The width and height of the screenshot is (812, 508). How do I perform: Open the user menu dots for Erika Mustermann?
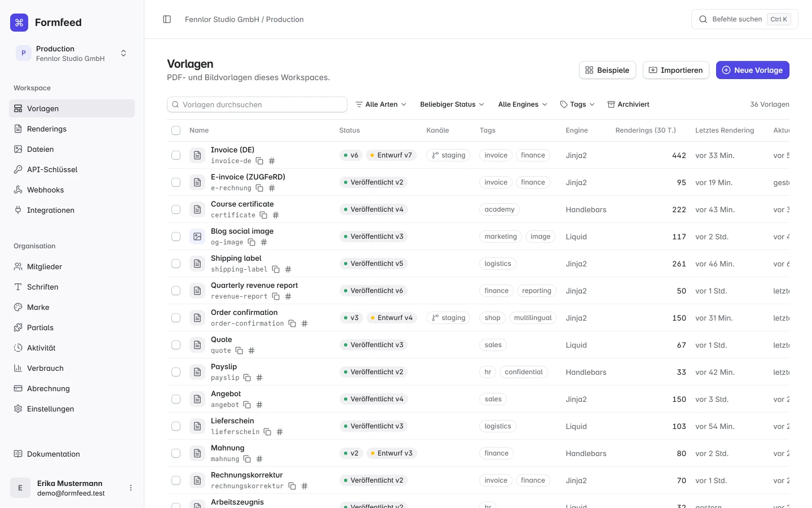pyautogui.click(x=131, y=488)
